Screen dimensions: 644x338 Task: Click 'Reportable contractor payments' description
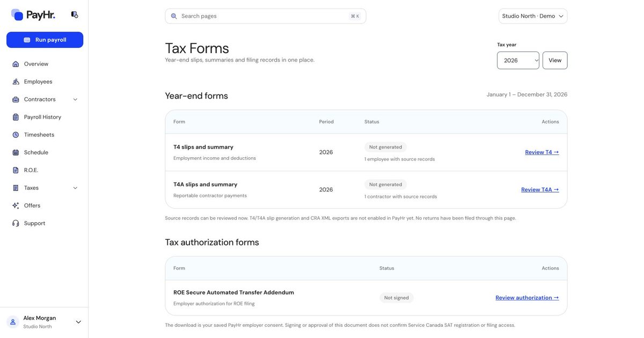click(210, 196)
